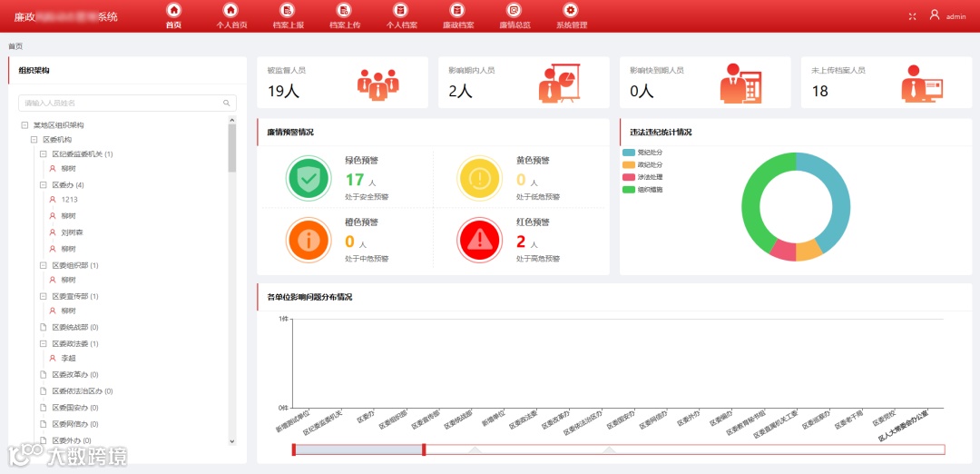Go to 个人档案 in top navigation
Image resolution: width=980 pixels, height=474 pixels.
pos(401,16)
